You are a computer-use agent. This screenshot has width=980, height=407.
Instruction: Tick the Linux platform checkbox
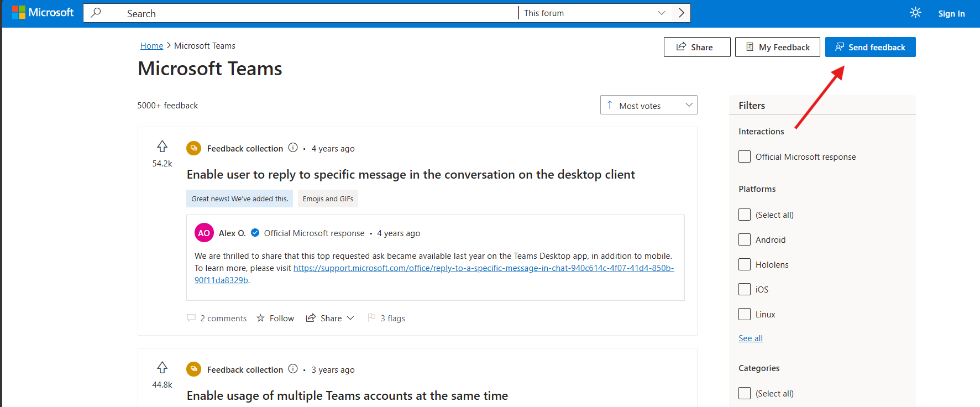coord(745,314)
